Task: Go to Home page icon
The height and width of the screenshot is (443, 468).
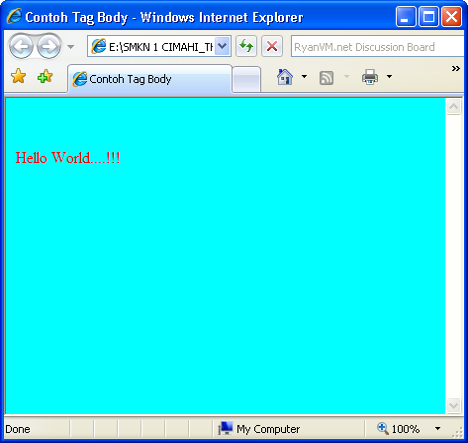Action: point(285,77)
